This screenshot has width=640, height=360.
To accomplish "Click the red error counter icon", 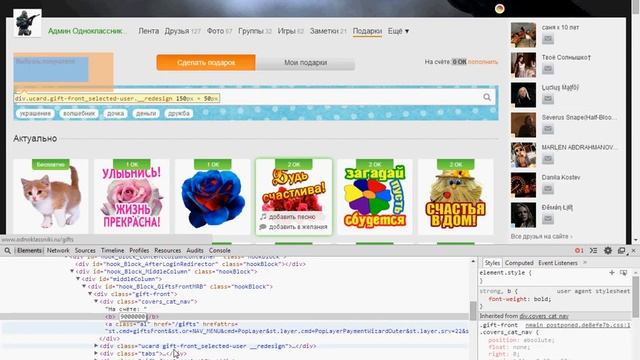I will click(x=579, y=251).
